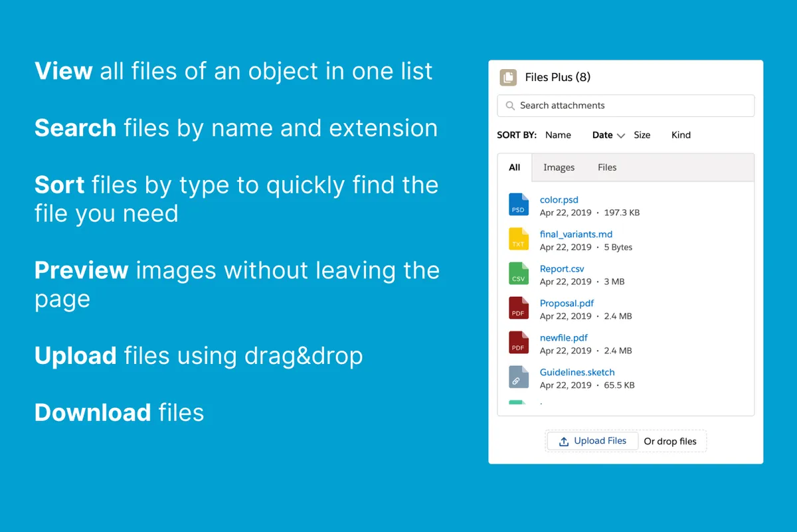Screen dimensions: 797x532
Task: Click the TXT file icon for final_variants.md
Action: point(519,239)
